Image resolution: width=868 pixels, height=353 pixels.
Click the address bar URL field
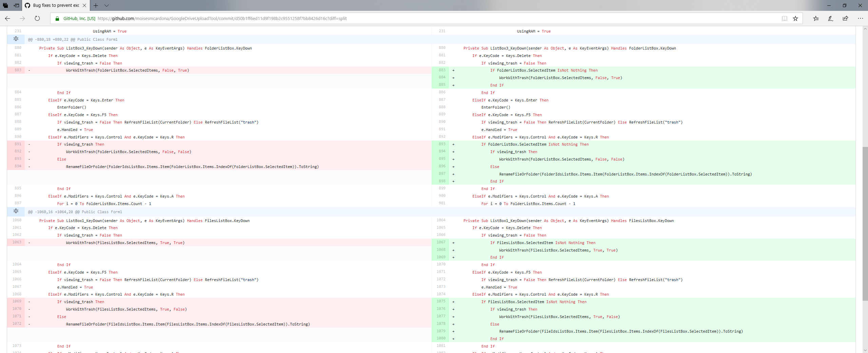(222, 18)
